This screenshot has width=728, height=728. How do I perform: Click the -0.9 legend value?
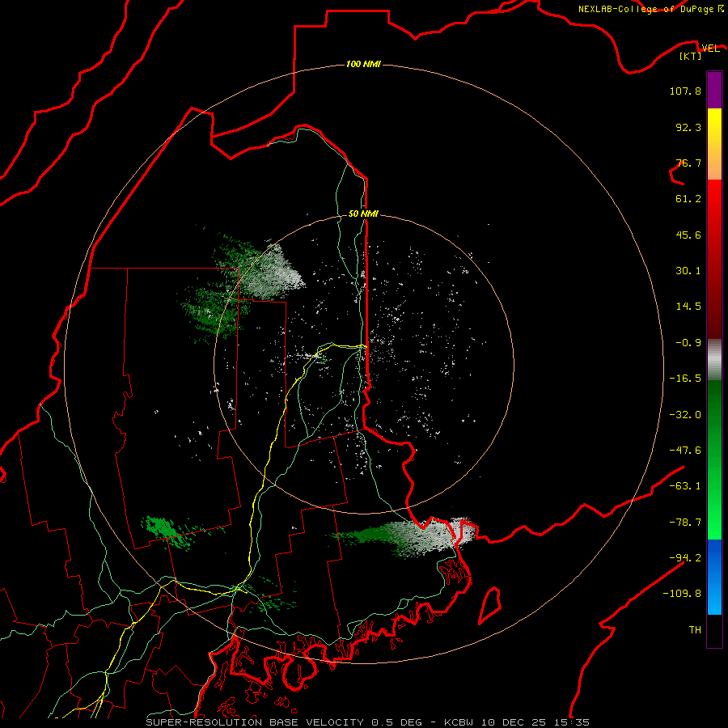[x=688, y=343]
